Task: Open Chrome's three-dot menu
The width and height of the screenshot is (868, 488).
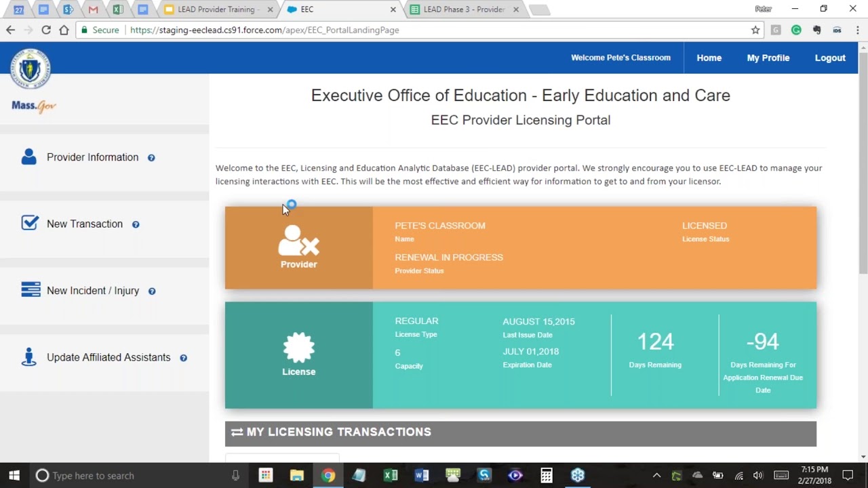Action: [857, 30]
